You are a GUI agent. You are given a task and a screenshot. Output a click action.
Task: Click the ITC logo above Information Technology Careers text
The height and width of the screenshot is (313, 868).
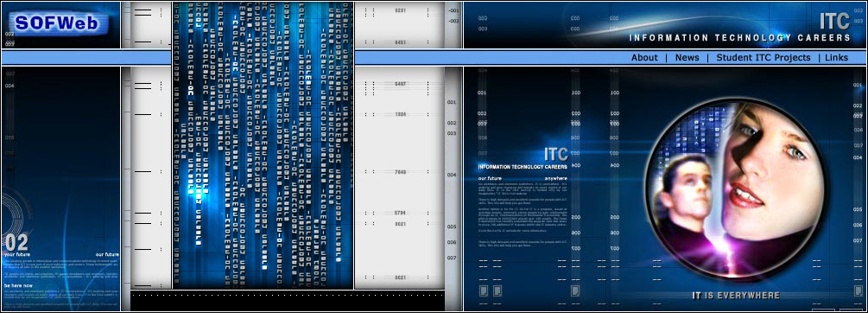(x=555, y=154)
